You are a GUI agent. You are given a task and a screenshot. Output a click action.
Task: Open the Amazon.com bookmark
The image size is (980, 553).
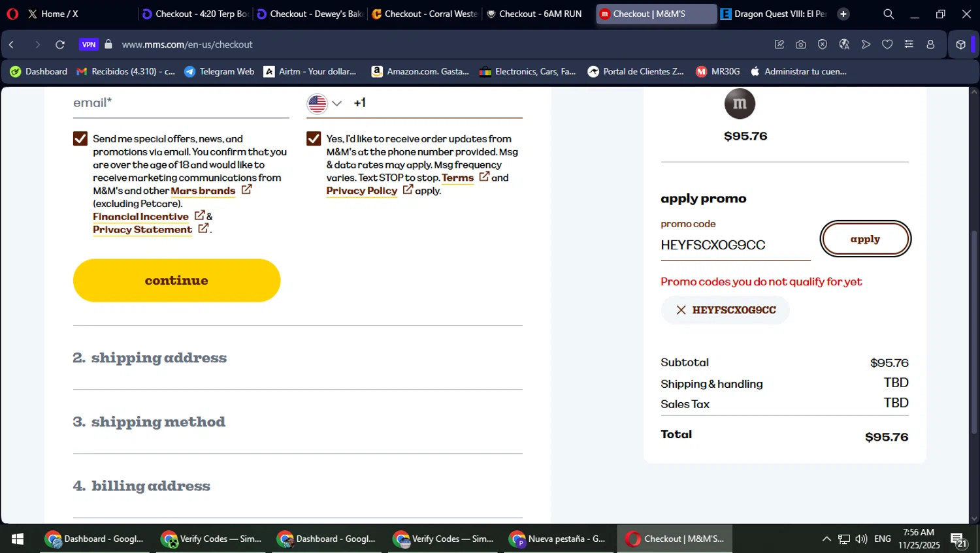tap(420, 71)
